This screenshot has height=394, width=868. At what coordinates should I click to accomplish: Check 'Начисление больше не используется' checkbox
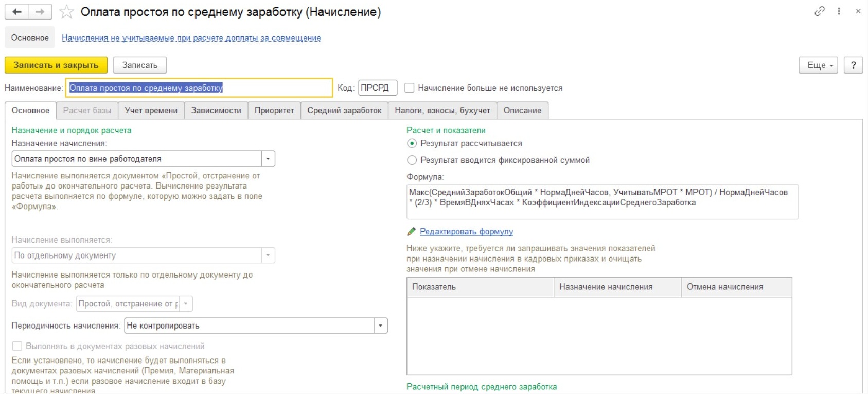click(x=410, y=88)
